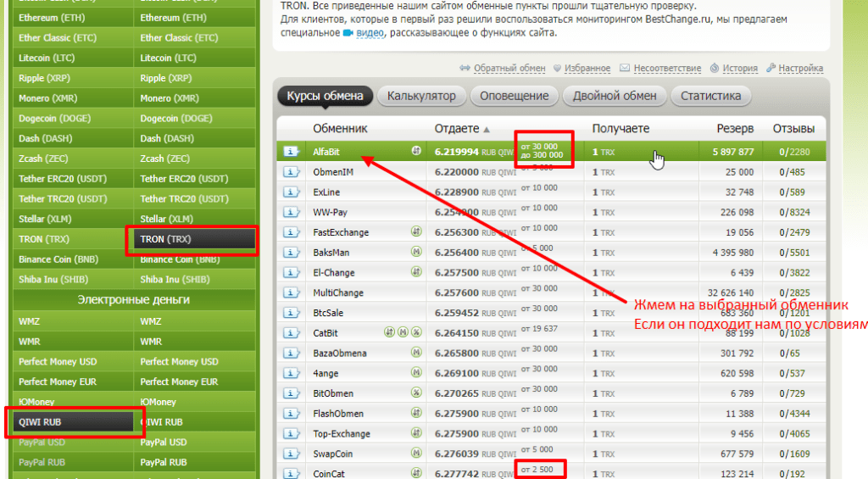Switch to the Курсы обмена tab
The height and width of the screenshot is (479, 868).
pos(325,96)
